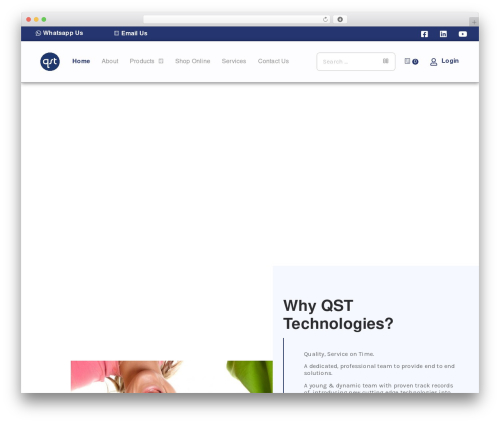The height and width of the screenshot is (423, 500).
Task: Click the Why QST Technologies? heading
Action: click(338, 315)
